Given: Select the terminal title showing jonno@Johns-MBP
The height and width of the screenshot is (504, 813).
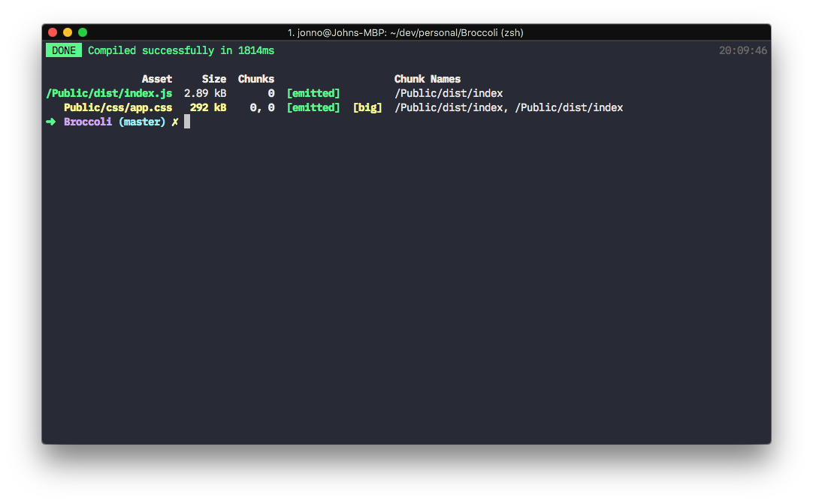Looking at the screenshot, I should [406, 32].
